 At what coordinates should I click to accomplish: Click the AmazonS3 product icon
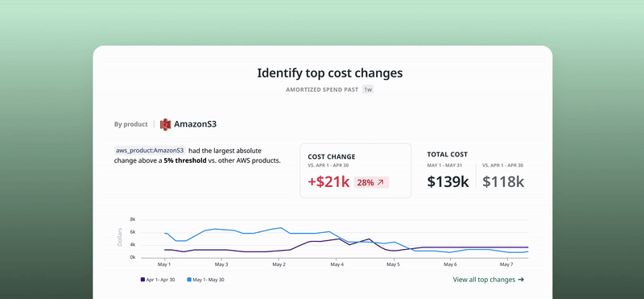click(x=165, y=124)
